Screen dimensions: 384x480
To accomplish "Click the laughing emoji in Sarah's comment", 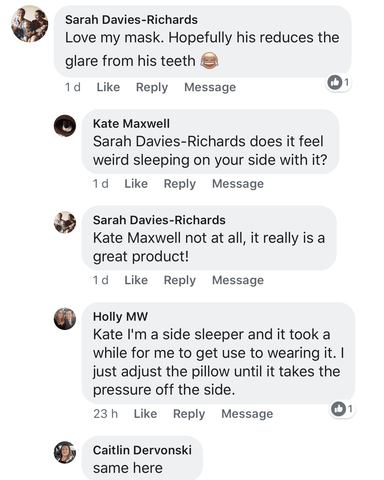I will click(209, 61).
